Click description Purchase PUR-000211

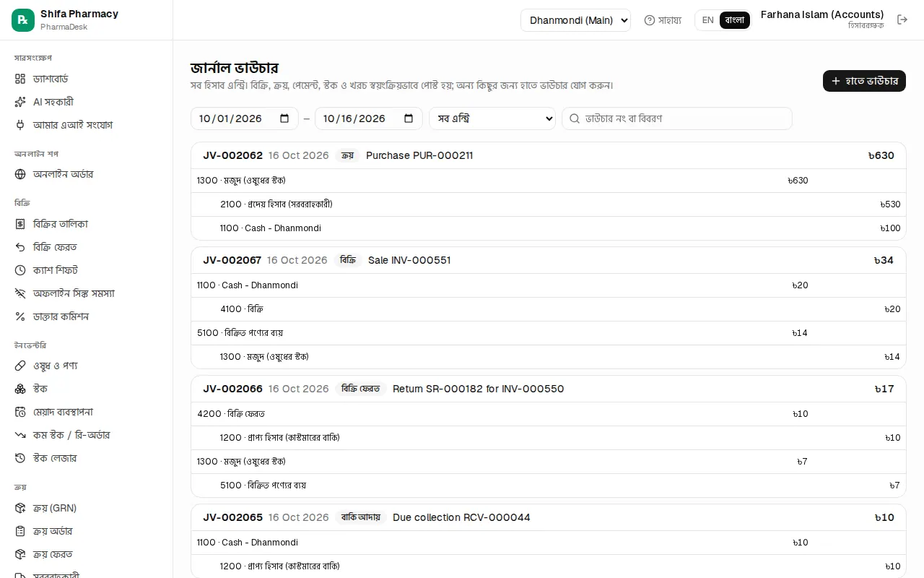(x=419, y=155)
